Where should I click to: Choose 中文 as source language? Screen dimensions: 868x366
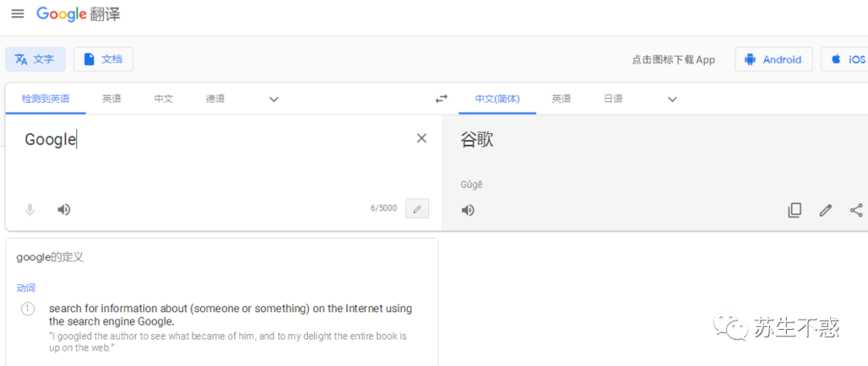click(x=163, y=99)
